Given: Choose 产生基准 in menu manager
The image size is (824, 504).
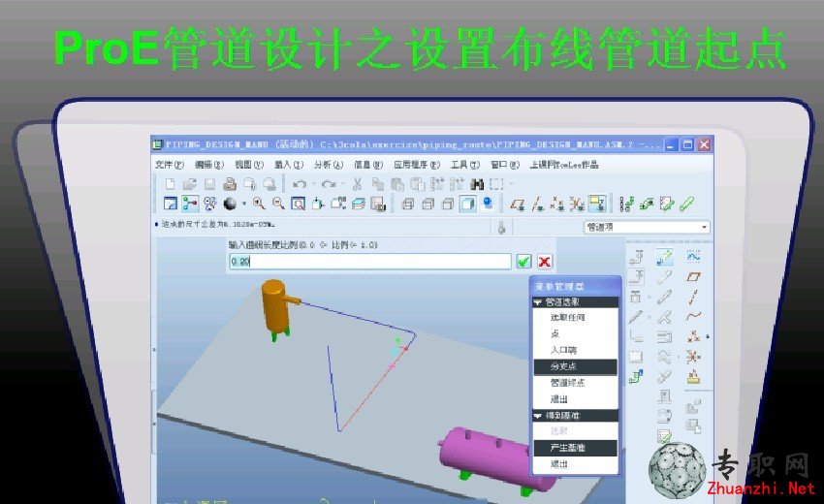Looking at the screenshot, I should click(576, 447).
